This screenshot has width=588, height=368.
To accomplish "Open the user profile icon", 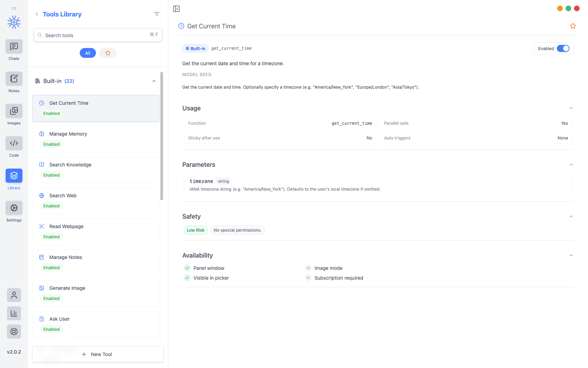I will (14, 295).
